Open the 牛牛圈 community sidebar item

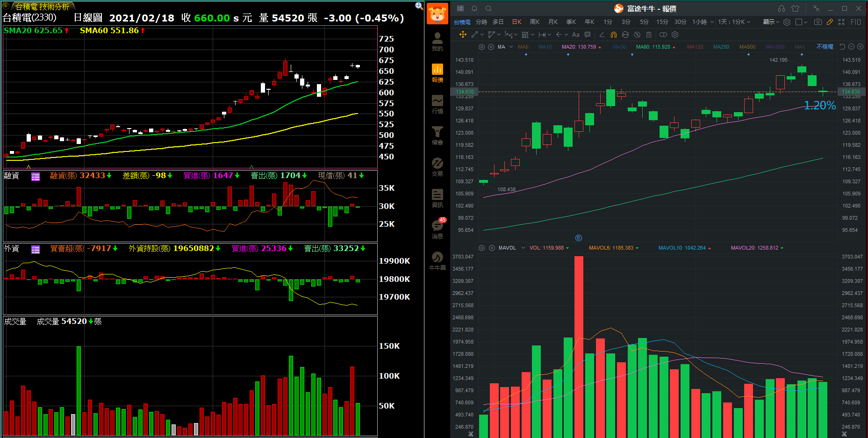point(437,261)
